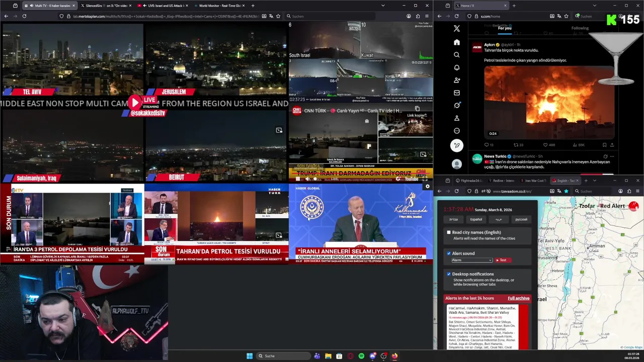Open the Full archive link
The image size is (644, 362).
[x=518, y=298]
